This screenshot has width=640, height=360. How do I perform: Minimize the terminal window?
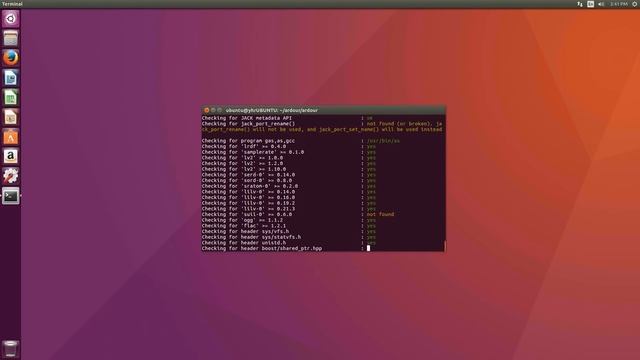(213, 110)
